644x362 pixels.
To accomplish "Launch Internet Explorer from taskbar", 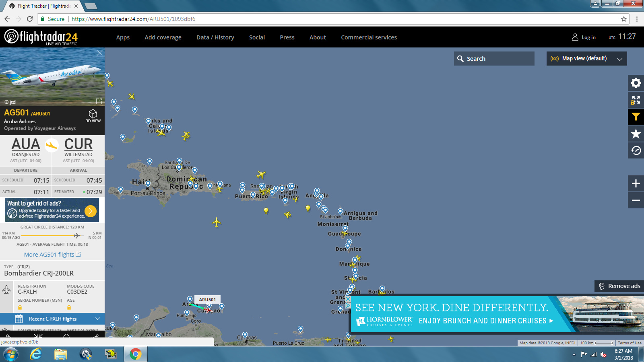I will (36, 354).
